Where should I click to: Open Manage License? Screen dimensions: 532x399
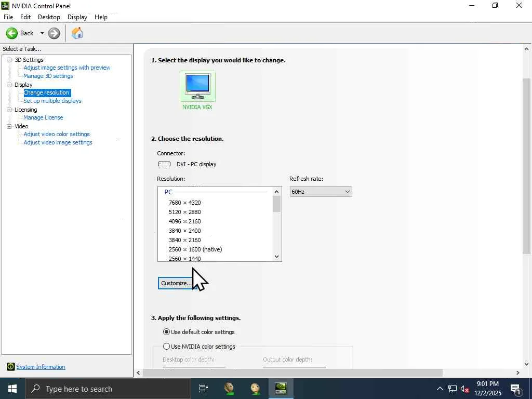[43, 117]
